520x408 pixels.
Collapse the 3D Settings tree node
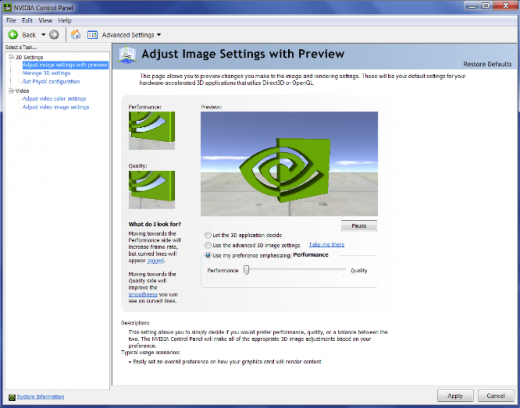point(11,57)
